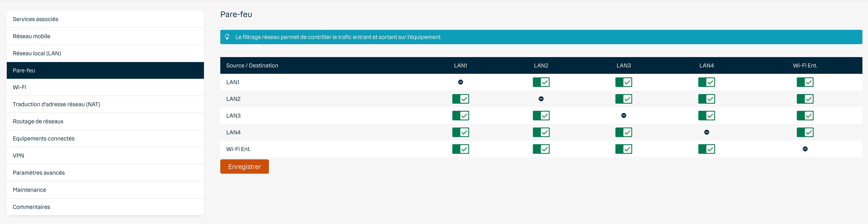
Task: Click the Wi-Fi Ent. column header
Action: [x=805, y=66]
